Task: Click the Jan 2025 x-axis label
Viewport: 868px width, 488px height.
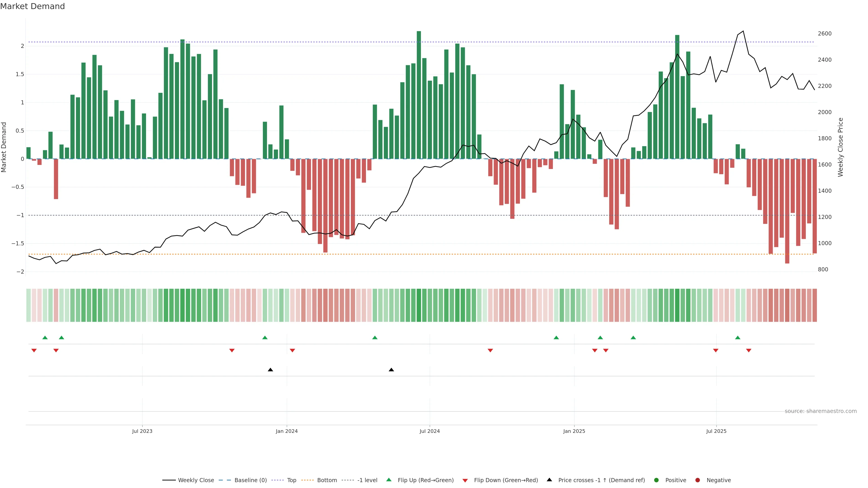Action: coord(574,431)
